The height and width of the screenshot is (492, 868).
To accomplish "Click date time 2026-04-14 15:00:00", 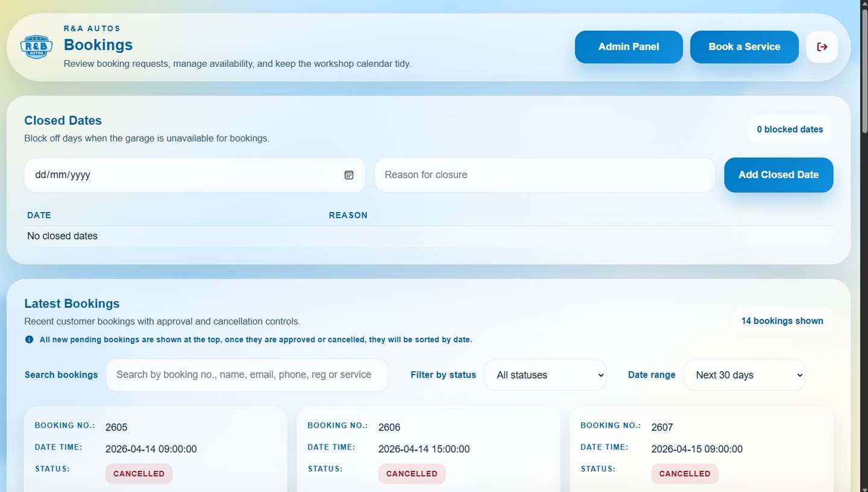I will pos(424,449).
